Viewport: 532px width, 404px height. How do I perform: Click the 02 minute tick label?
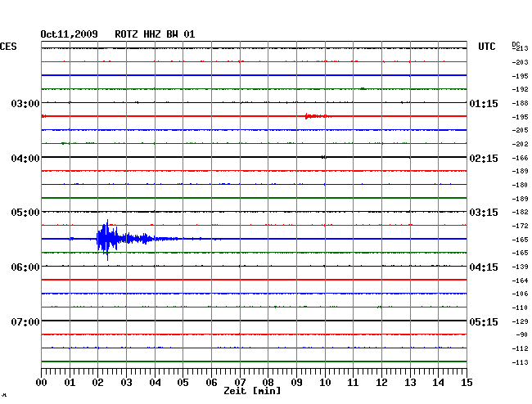pos(97,383)
